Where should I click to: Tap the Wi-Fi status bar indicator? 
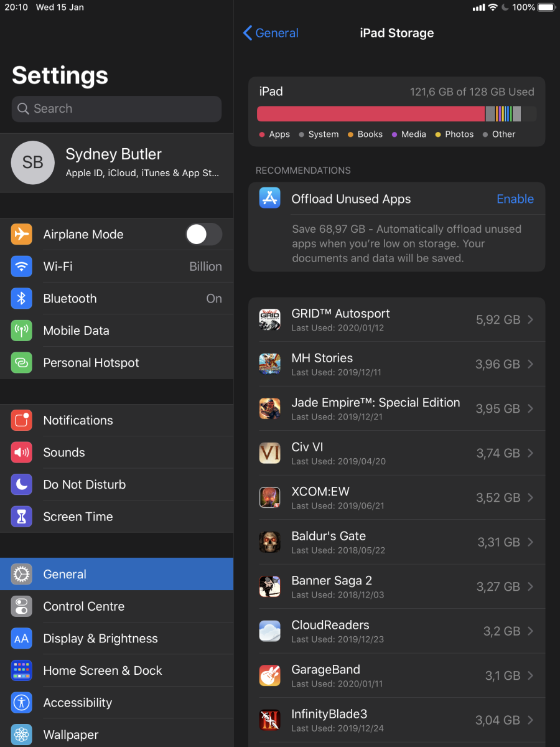pos(493,7)
